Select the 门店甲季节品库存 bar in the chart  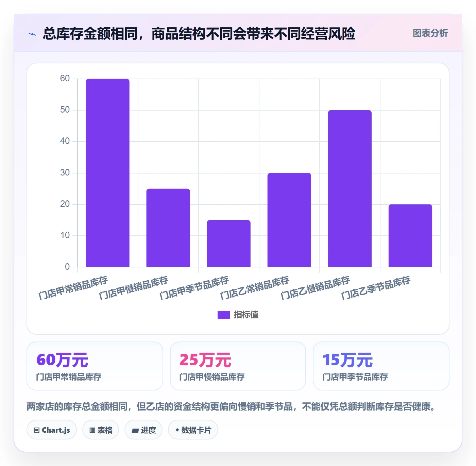coord(228,244)
